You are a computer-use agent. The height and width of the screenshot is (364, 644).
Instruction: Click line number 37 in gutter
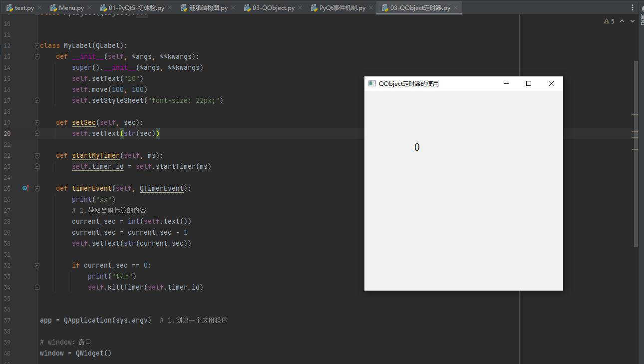coord(7,321)
